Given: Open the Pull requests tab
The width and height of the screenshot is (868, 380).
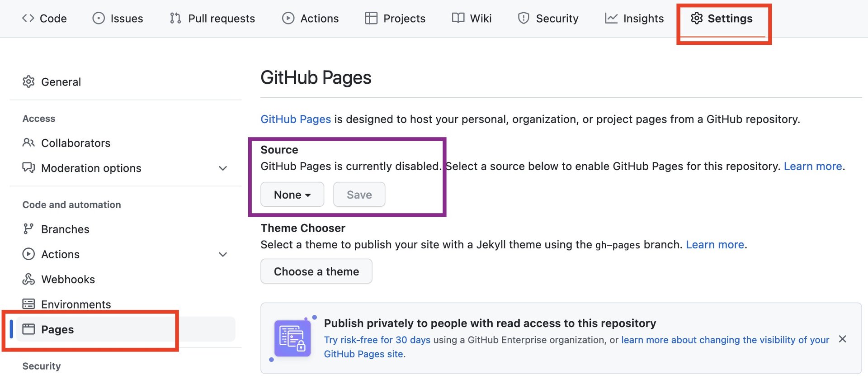Looking at the screenshot, I should pos(212,18).
